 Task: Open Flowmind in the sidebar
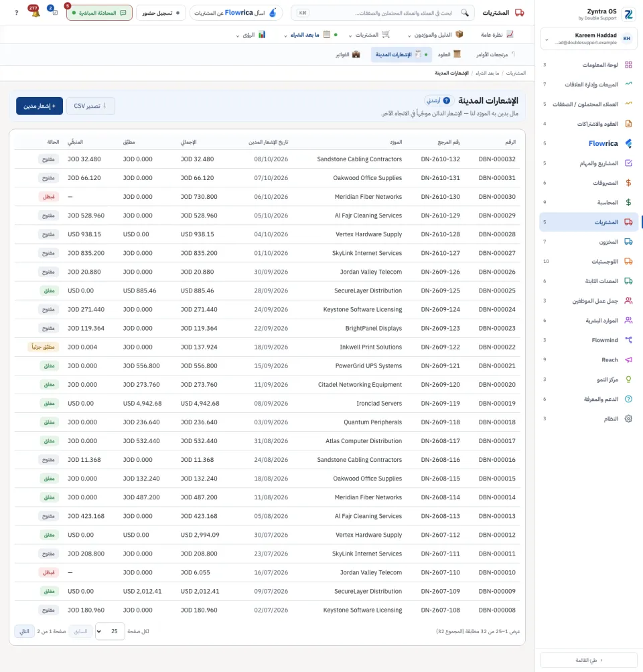[588, 340]
